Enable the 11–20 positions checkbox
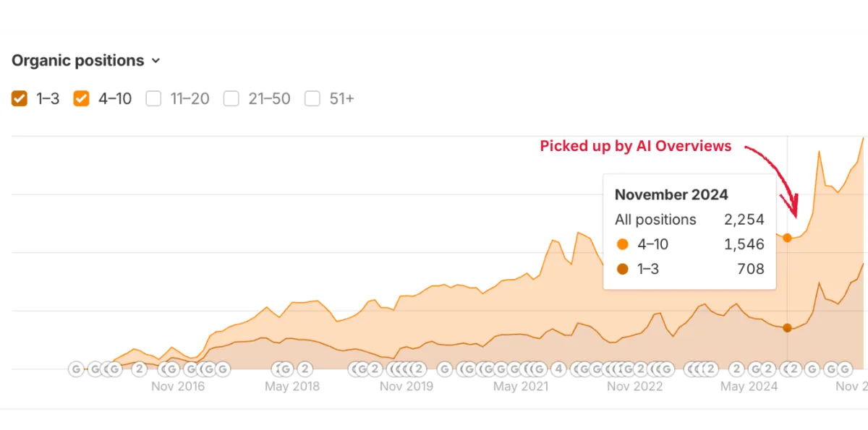 (153, 99)
